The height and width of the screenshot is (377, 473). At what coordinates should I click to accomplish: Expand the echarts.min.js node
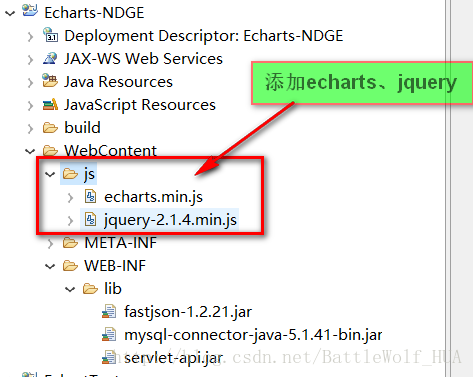[x=70, y=197]
